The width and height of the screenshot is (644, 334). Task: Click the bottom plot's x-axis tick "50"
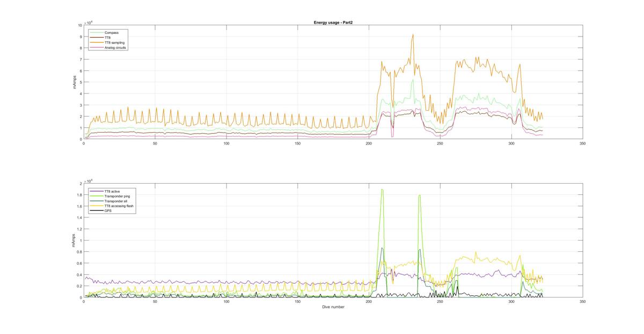click(155, 302)
